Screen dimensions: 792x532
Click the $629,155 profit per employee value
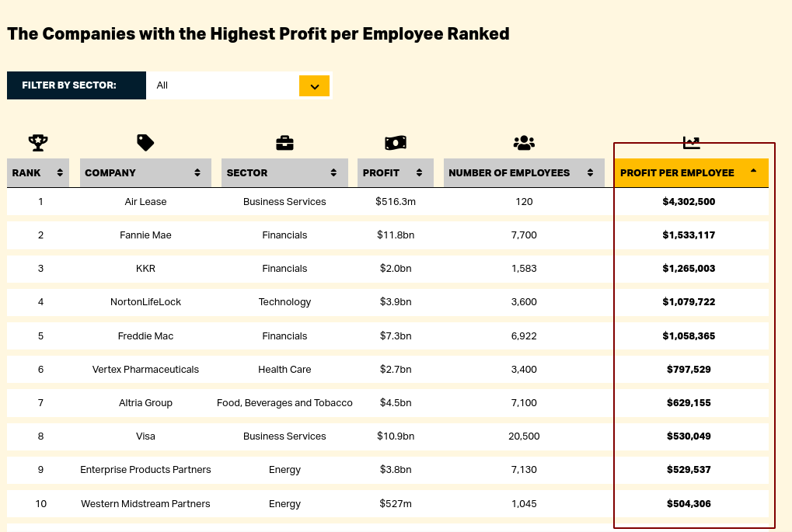(x=689, y=402)
